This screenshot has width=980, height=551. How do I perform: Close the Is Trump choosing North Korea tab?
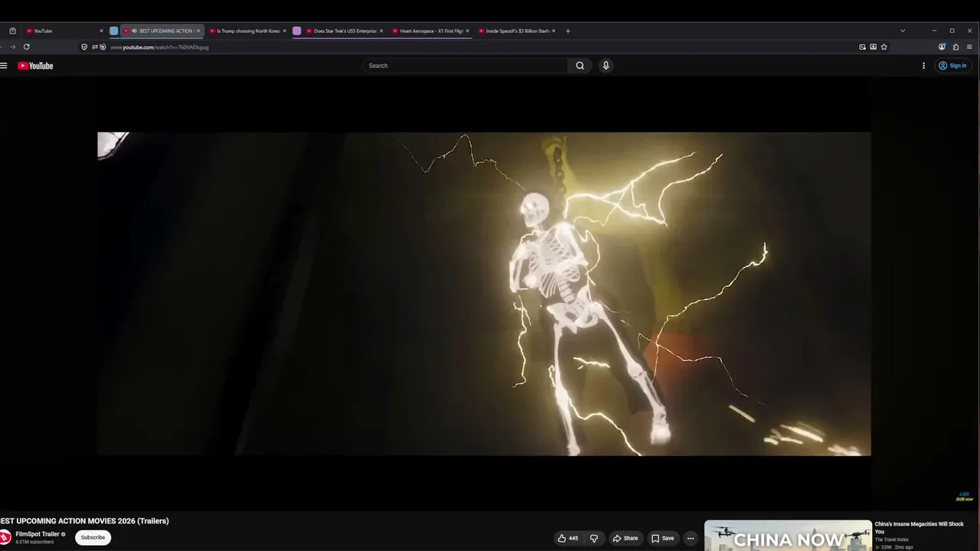click(x=284, y=31)
